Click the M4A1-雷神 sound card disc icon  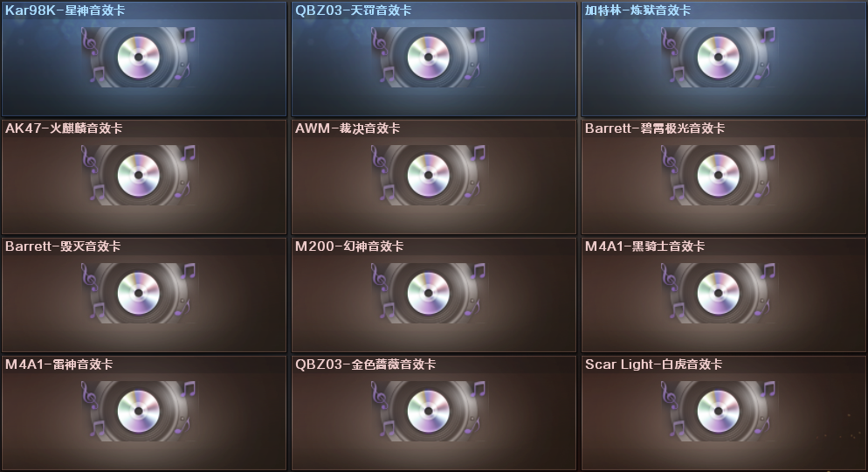click(x=138, y=411)
